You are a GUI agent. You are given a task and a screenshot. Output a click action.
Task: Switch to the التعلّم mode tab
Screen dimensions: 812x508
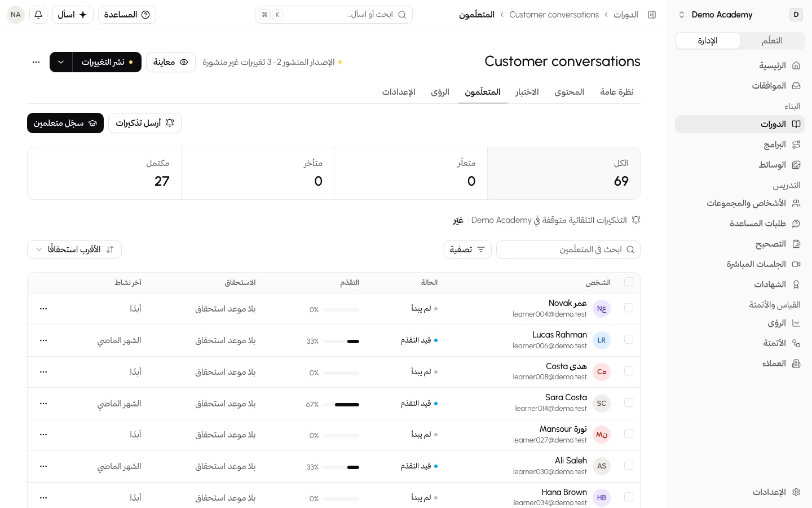click(x=772, y=41)
